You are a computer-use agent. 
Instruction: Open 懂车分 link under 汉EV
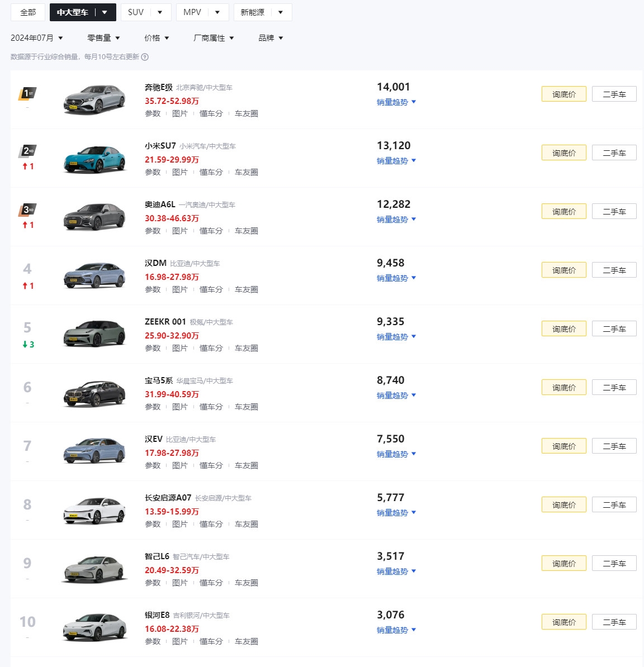211,465
